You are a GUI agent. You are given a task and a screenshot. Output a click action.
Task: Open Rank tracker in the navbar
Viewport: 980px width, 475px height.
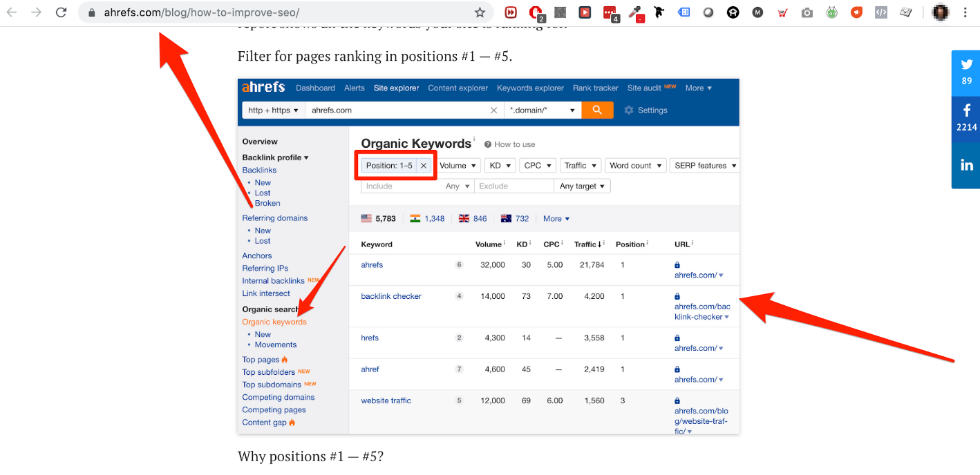(596, 88)
